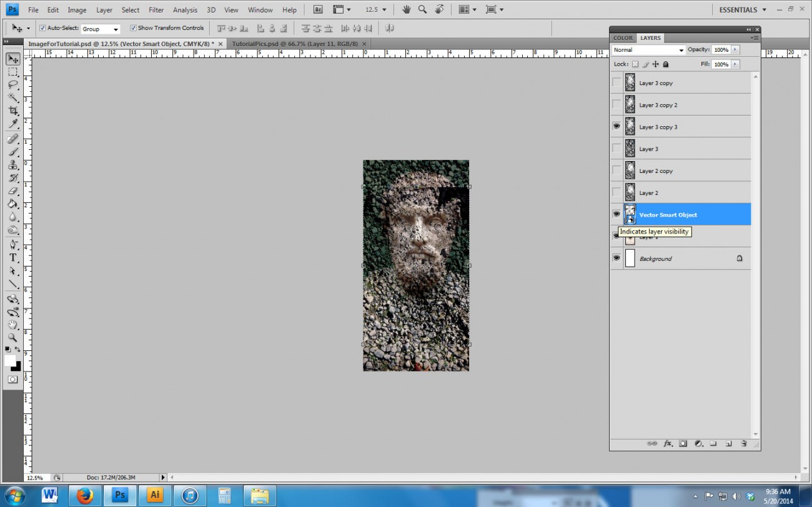Add a layer mask from the Layers panel
This screenshot has height=507, width=812.
point(683,443)
